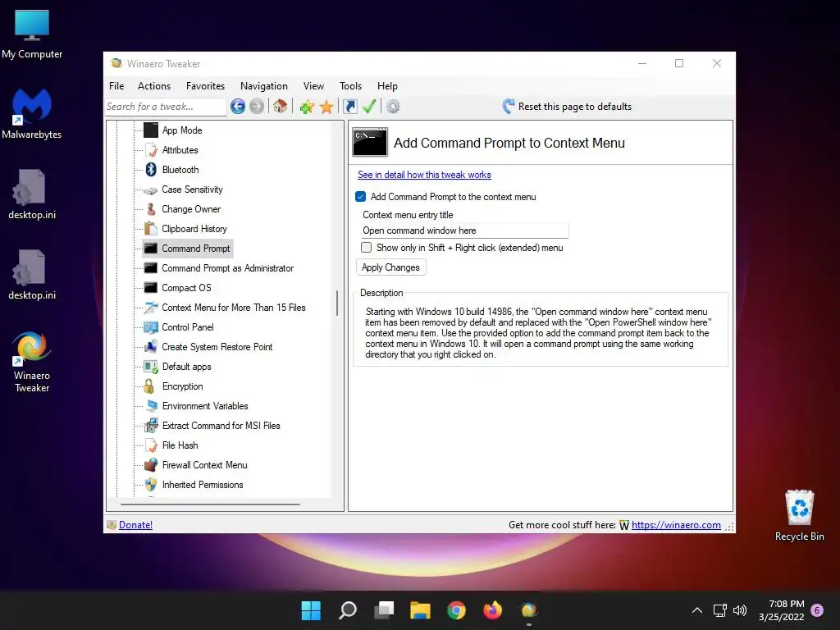Click the Donate! link
Image resolution: width=840 pixels, height=630 pixels.
[x=135, y=525]
